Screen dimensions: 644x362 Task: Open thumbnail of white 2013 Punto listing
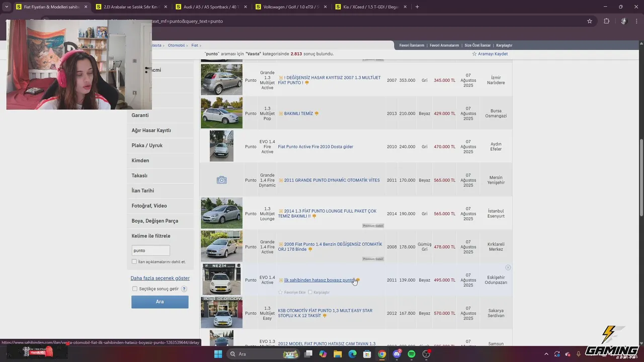(x=221, y=113)
